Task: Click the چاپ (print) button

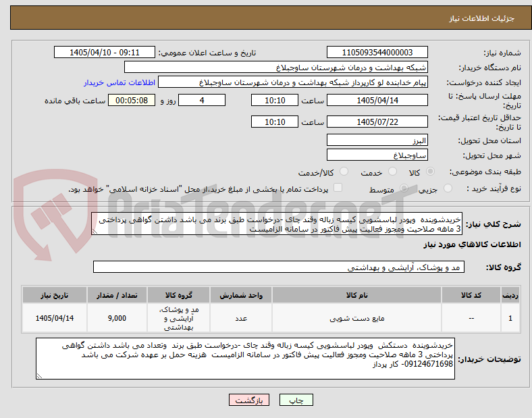Action: (x=296, y=400)
